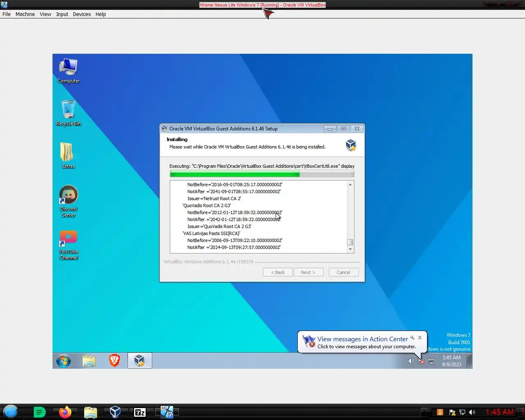The image size is (525, 420).
Task: Click the guest Action Center flag icon
Action: [x=421, y=361]
